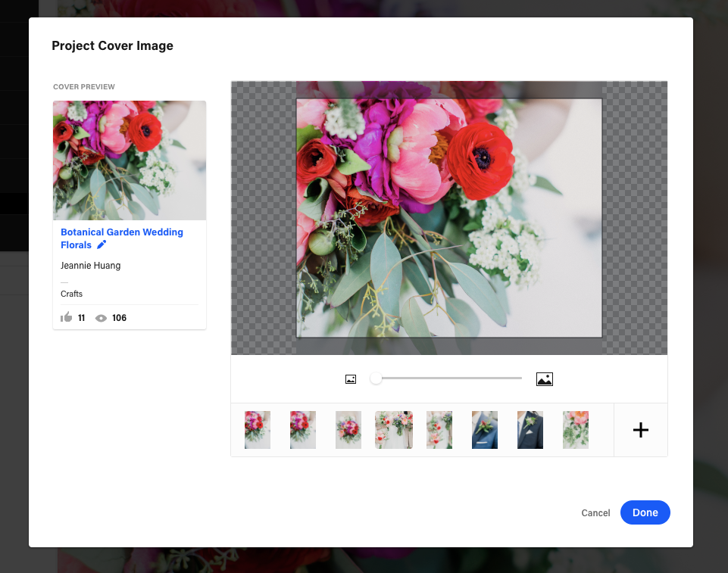Viewport: 728px width, 573px height.
Task: Select the second bouquet thumbnail
Action: (303, 430)
